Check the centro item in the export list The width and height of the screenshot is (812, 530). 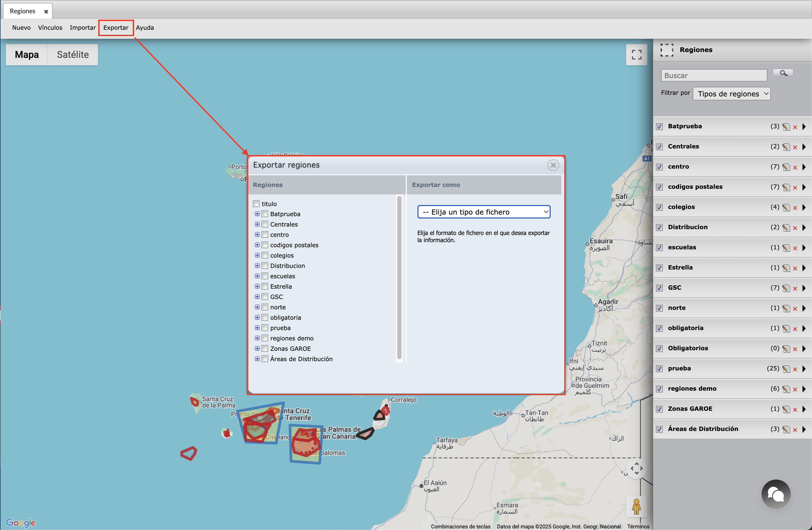(265, 234)
